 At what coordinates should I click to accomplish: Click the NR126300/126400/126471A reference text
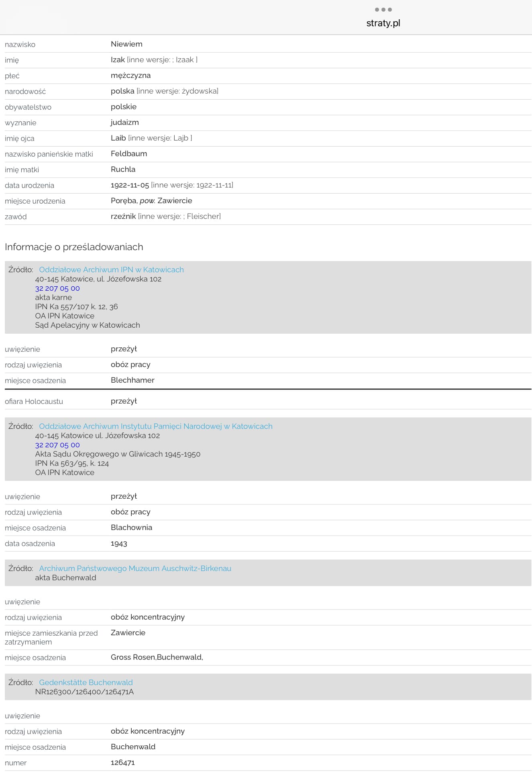pos(84,692)
